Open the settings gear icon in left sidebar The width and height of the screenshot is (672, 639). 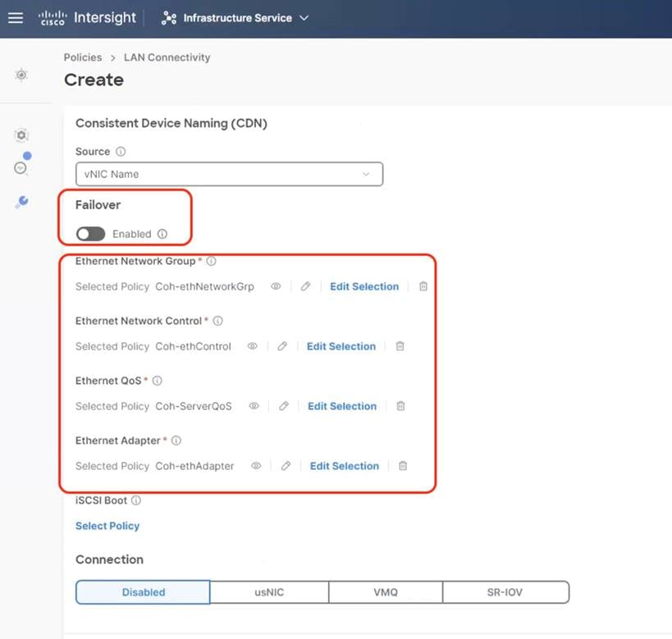[x=21, y=135]
